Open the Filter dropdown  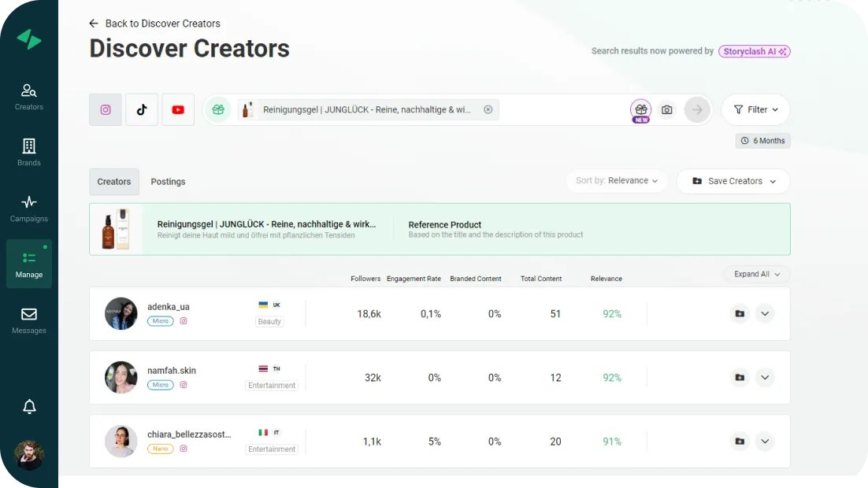click(755, 110)
